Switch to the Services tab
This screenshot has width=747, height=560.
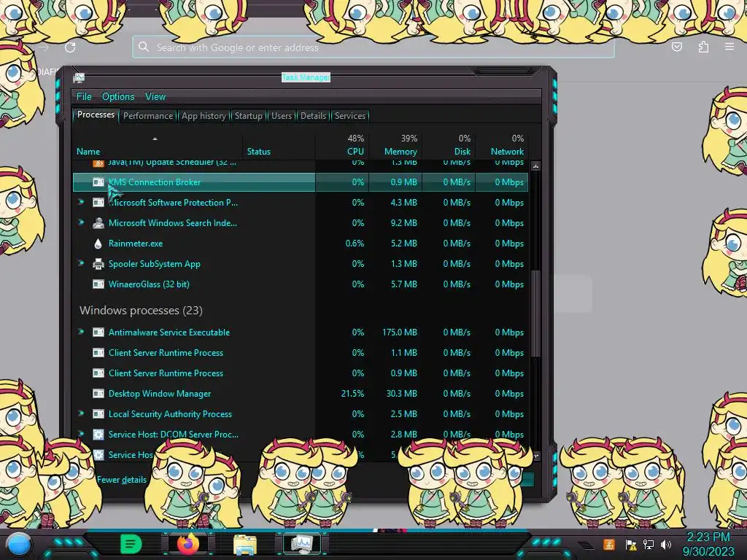click(x=349, y=116)
